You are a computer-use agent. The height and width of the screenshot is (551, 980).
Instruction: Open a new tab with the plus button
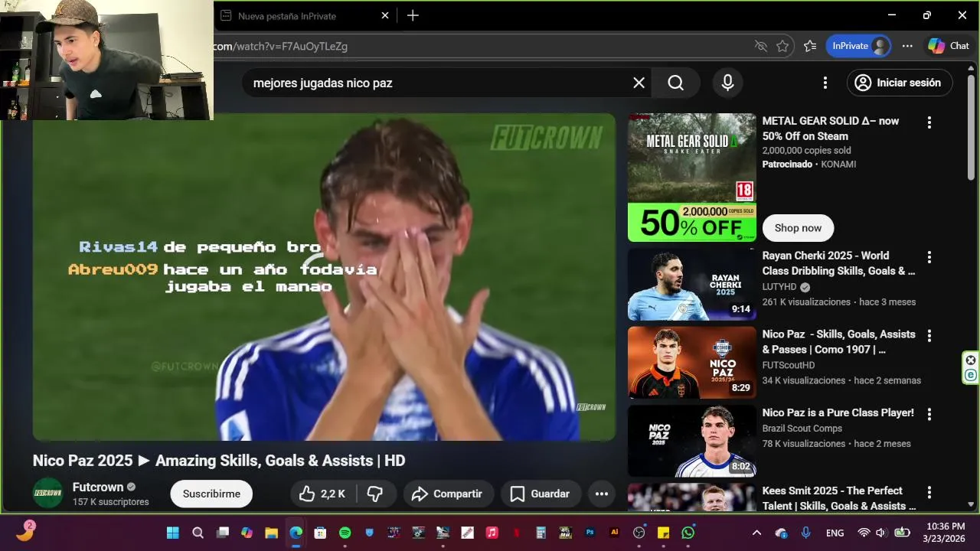click(413, 15)
